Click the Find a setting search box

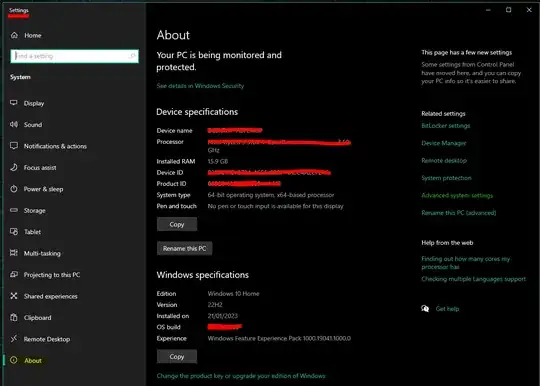pos(74,56)
